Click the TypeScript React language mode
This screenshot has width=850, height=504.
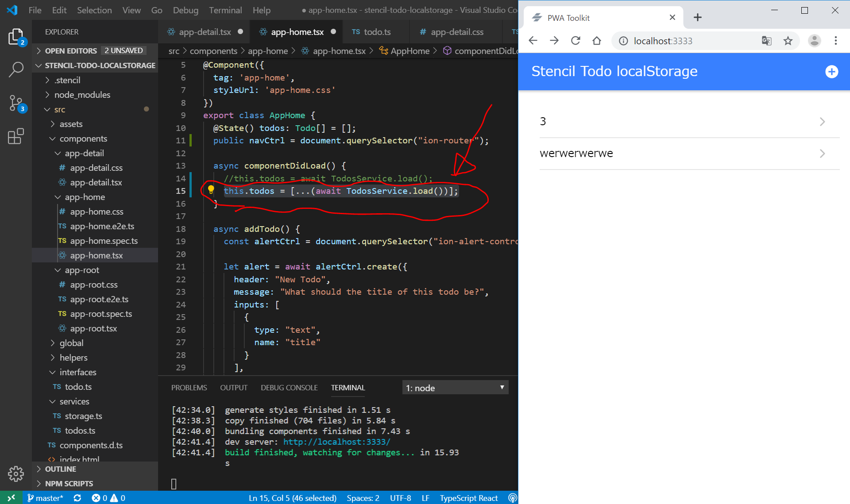click(469, 498)
